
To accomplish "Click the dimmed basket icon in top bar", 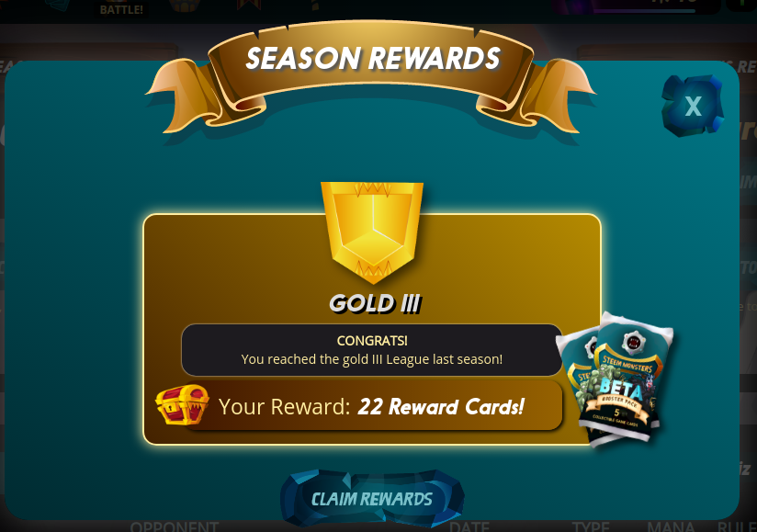I will click(185, 6).
